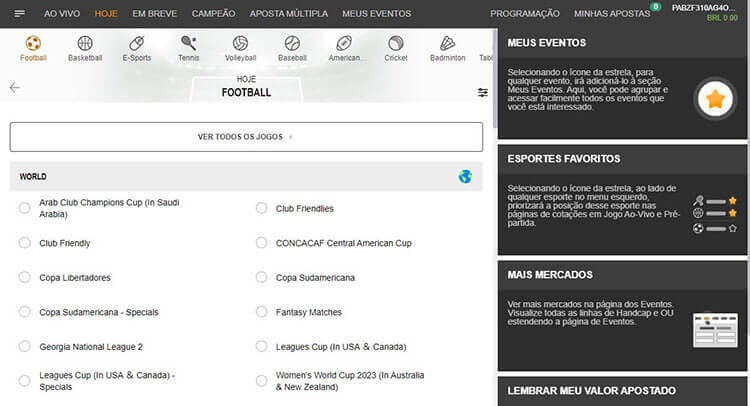Click the MEUS EVENTOS panel heading
The width and height of the screenshot is (750, 406).
547,43
